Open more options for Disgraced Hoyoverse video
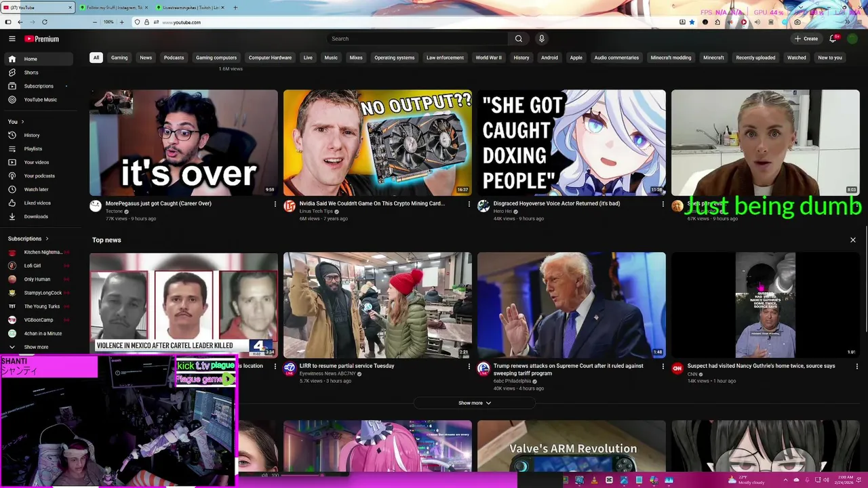The width and height of the screenshot is (868, 488). [663, 204]
